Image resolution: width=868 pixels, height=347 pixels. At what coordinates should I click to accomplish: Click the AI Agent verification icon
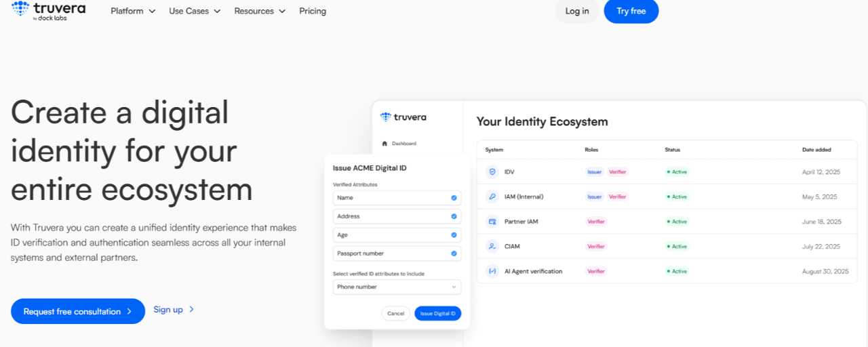click(492, 271)
